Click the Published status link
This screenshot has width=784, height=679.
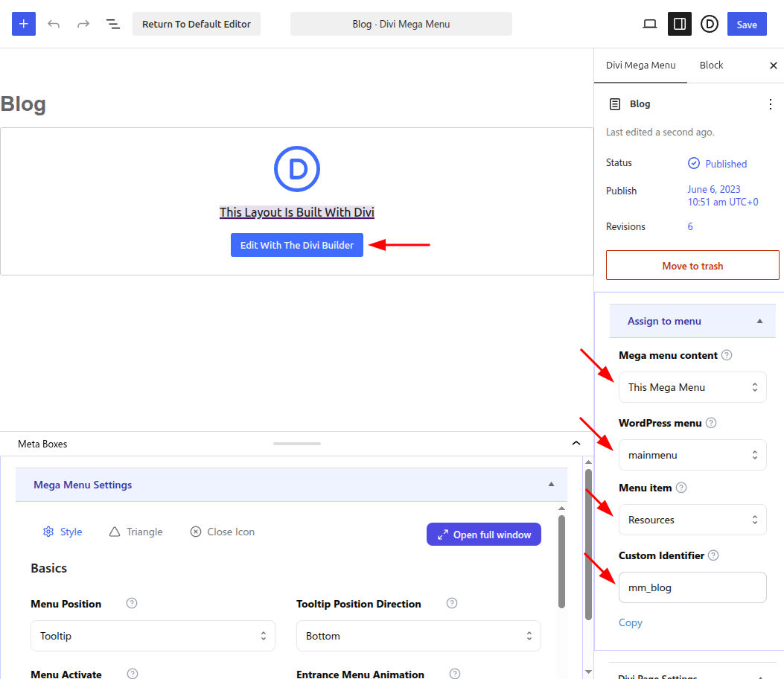point(725,164)
